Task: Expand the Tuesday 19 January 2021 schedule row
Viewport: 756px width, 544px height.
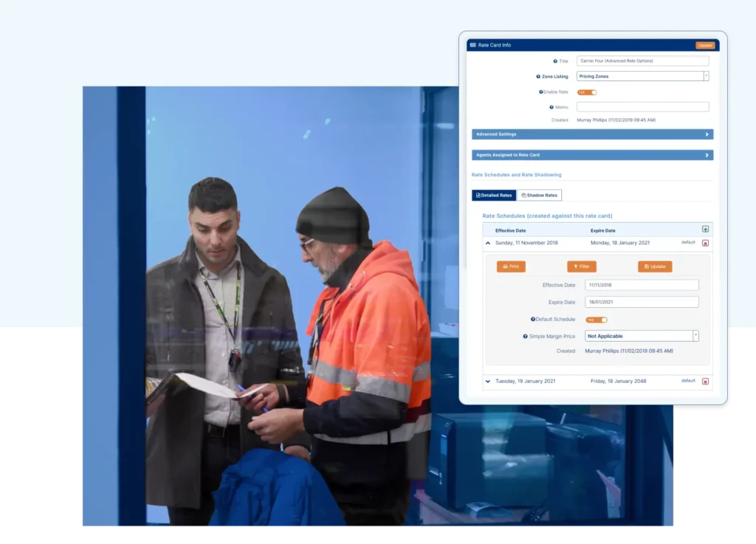Action: tap(488, 381)
